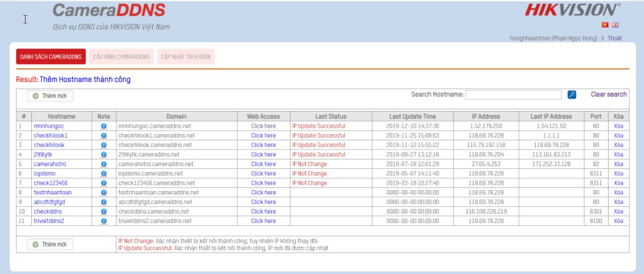The width and height of the screenshot is (644, 274).
Task: Delete the testnhaantoan row with Xóa
Action: (618, 193)
